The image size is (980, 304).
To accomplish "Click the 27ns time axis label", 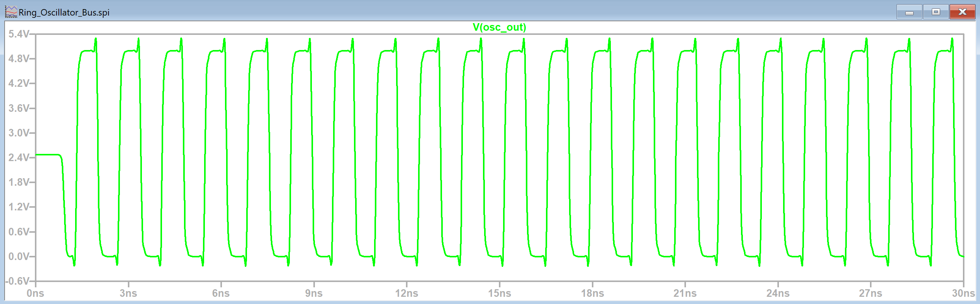I will coord(870,293).
